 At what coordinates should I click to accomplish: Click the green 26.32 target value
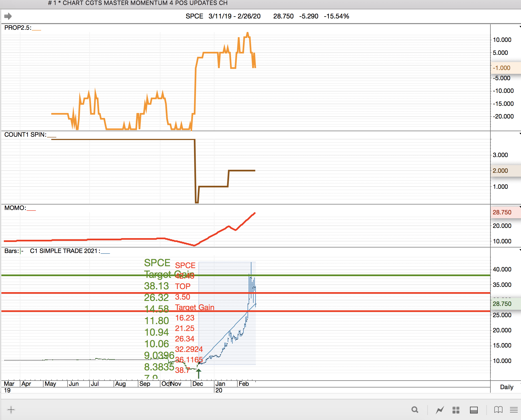(156, 297)
